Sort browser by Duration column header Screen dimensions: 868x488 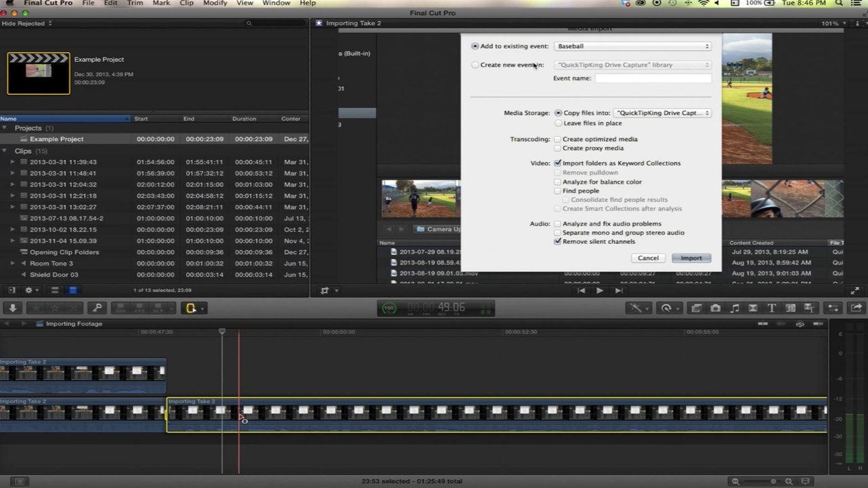pyautogui.click(x=254, y=119)
